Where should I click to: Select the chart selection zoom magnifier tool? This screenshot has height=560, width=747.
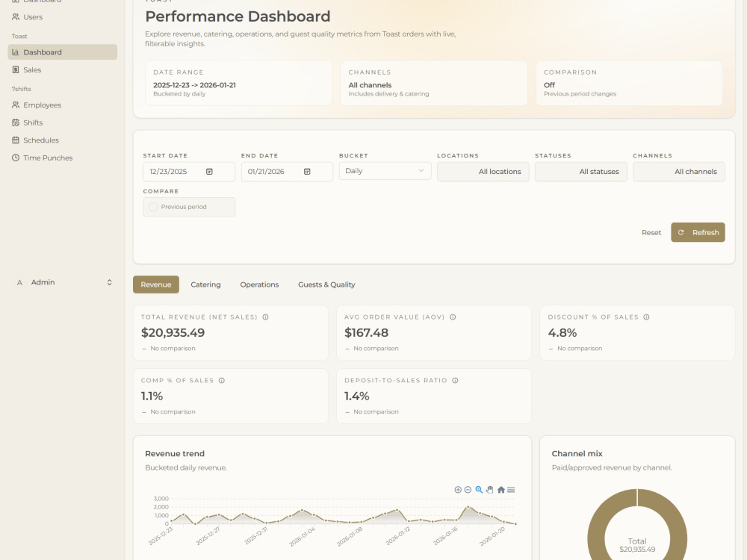(479, 490)
